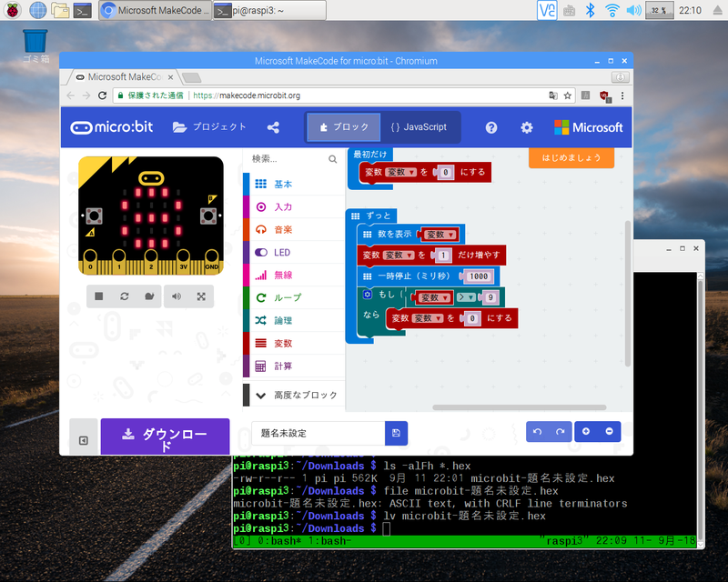Open VNC server tray icon
728x582 pixels.
[x=547, y=10]
